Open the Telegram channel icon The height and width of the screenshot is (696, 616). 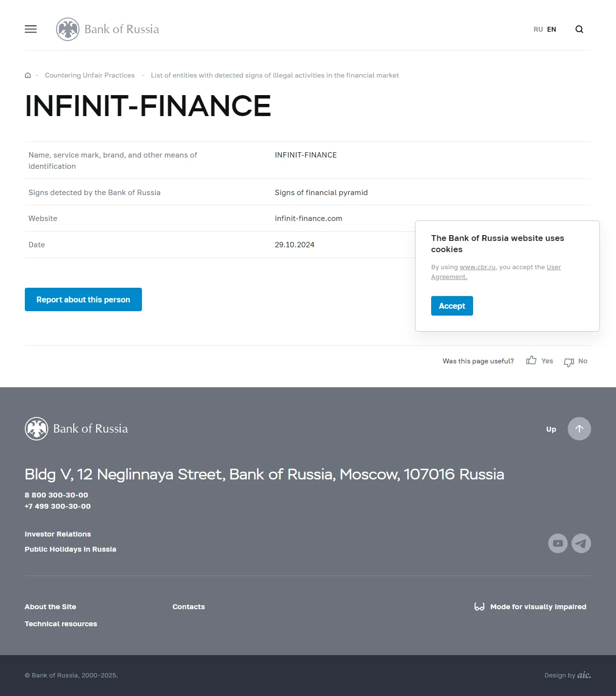[x=581, y=543]
